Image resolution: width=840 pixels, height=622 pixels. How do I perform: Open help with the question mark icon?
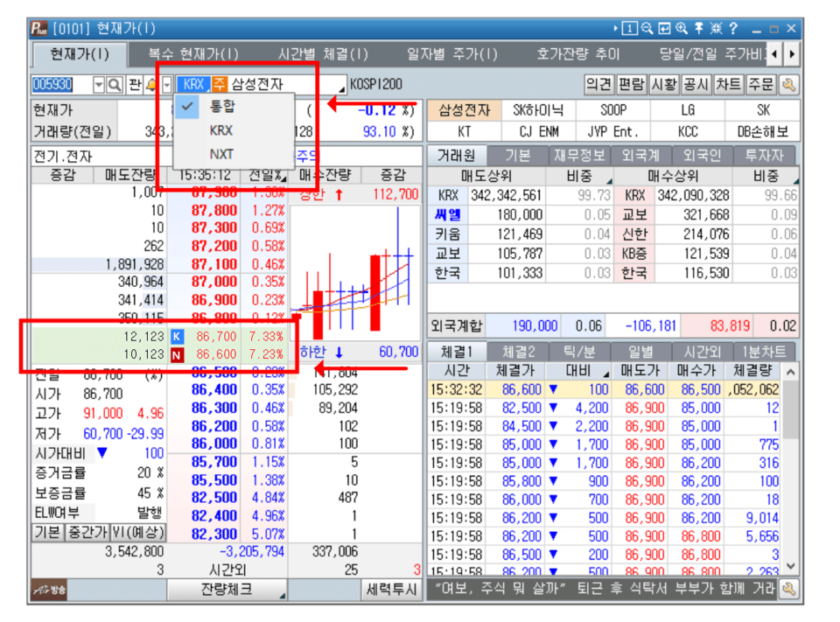[733, 29]
